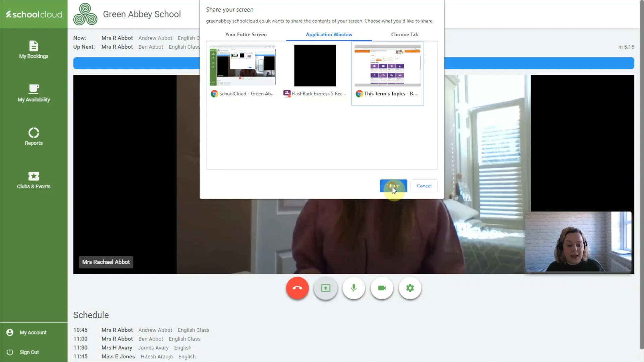644x362 pixels.
Task: Turn off the camera
Action: tap(382, 288)
